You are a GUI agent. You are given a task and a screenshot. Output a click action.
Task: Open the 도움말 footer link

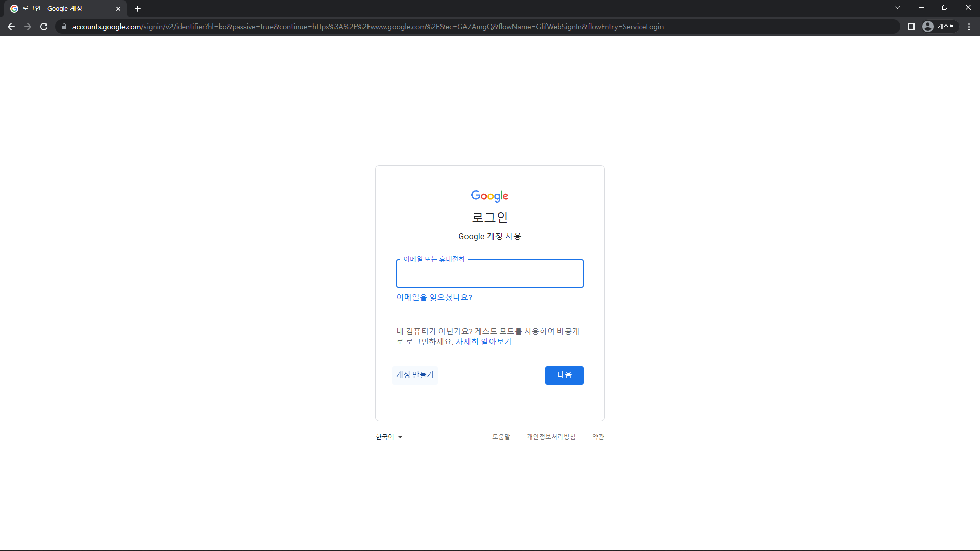coord(501,437)
